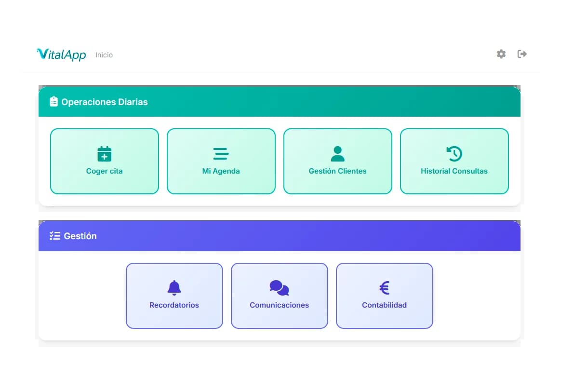Select the Inicio navigation item
This screenshot has width=561, height=392.
(104, 54)
